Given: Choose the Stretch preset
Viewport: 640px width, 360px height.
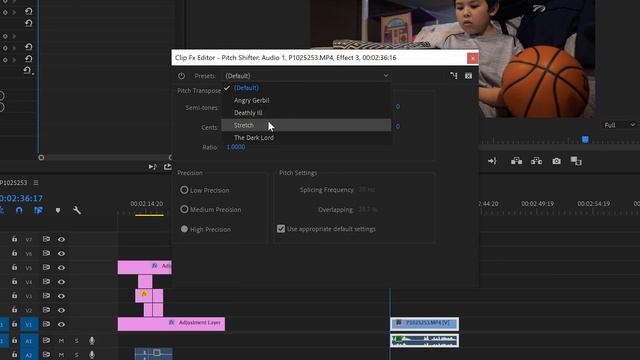Looking at the screenshot, I should coord(306,125).
